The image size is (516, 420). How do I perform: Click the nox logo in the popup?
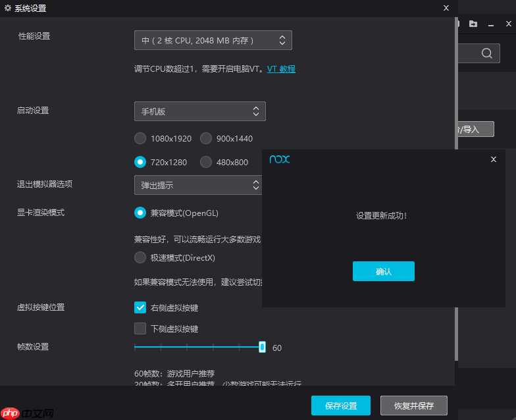280,159
